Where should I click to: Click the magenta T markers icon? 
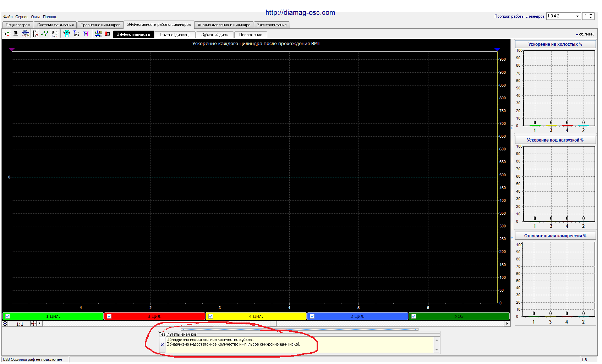[86, 34]
